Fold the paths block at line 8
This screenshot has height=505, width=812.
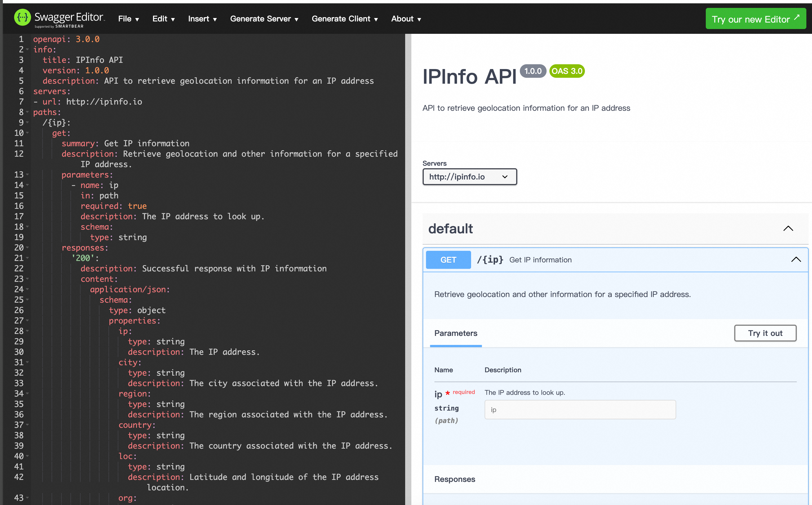28,112
